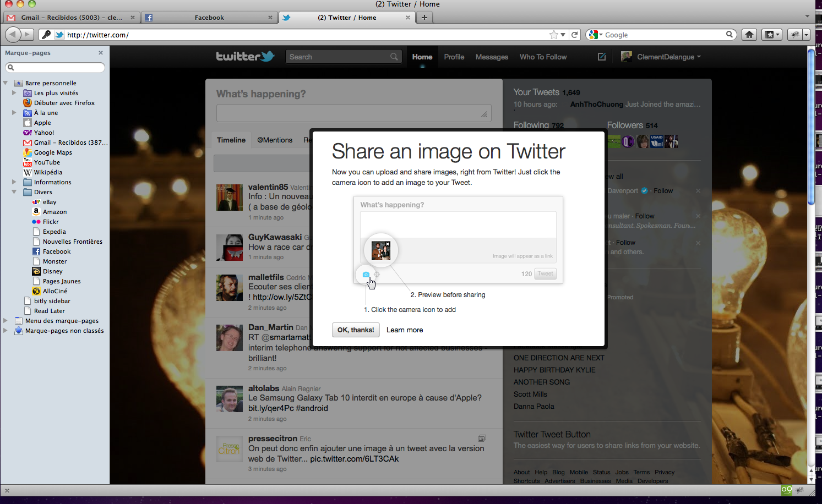Viewport: 822px width, 504px height.
Task: Open the Amazon bookmark
Action: click(50, 212)
